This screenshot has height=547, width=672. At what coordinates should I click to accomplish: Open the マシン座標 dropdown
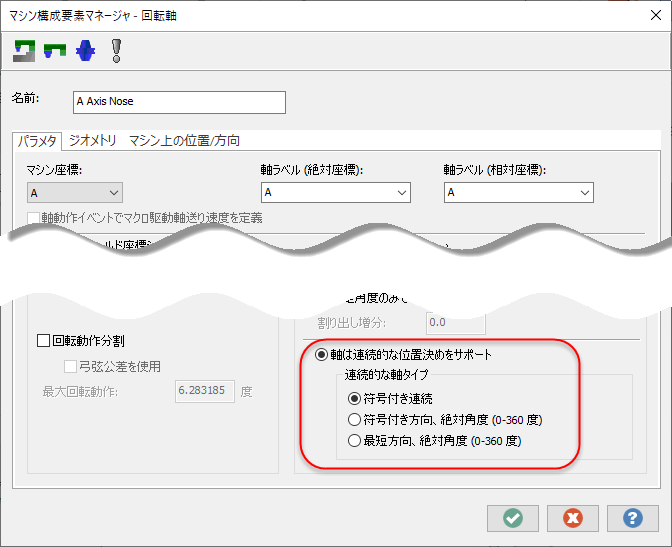coord(75,193)
